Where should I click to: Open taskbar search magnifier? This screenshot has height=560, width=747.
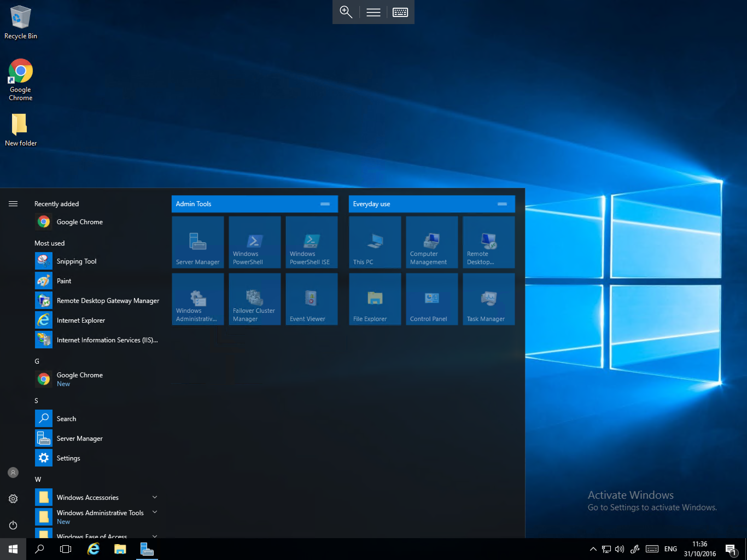coord(40,549)
